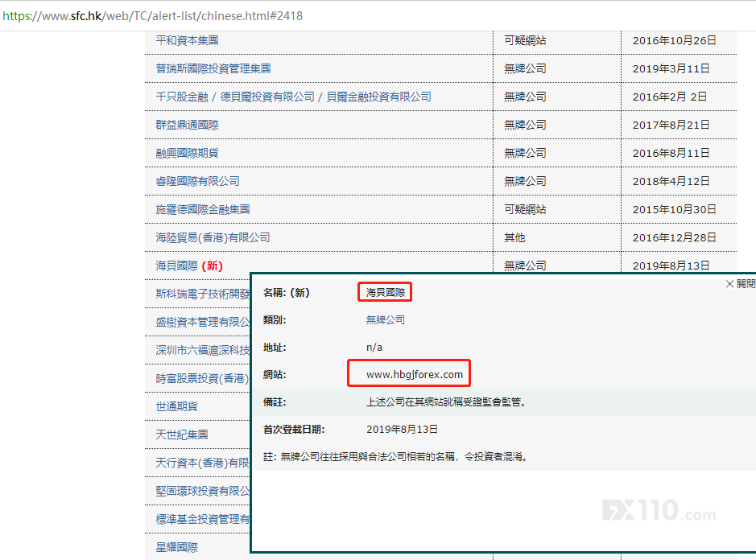Open 平和資本集團 entry
Viewport: 756px width, 560px height.
click(x=187, y=40)
